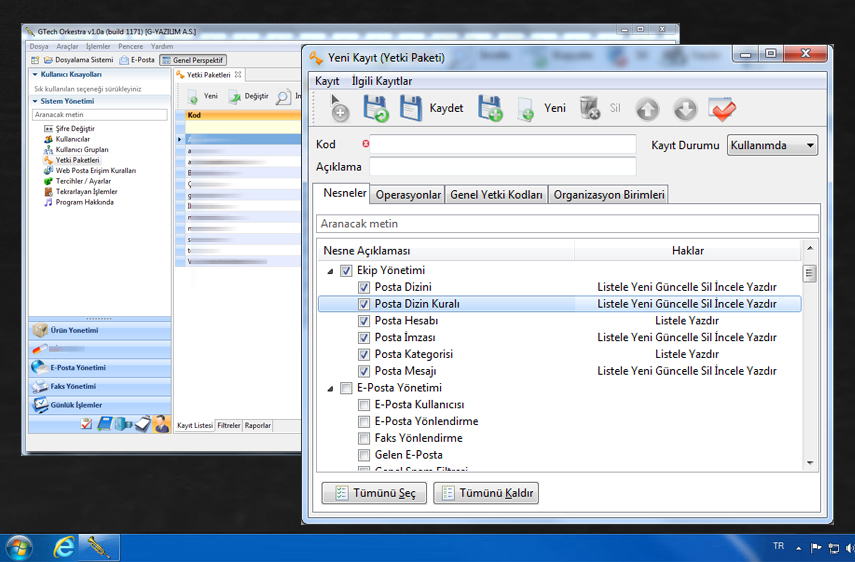Uncheck the Posta Dizin Kuralı checkbox
The width and height of the screenshot is (855, 562).
364,304
